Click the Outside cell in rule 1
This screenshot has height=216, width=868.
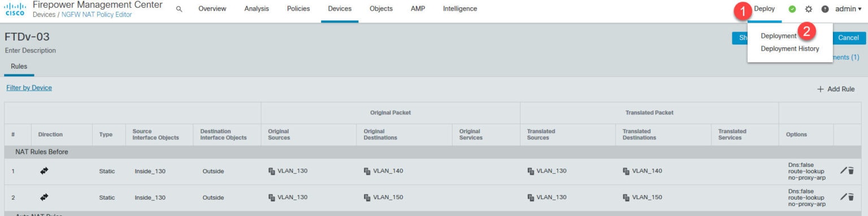(x=213, y=171)
